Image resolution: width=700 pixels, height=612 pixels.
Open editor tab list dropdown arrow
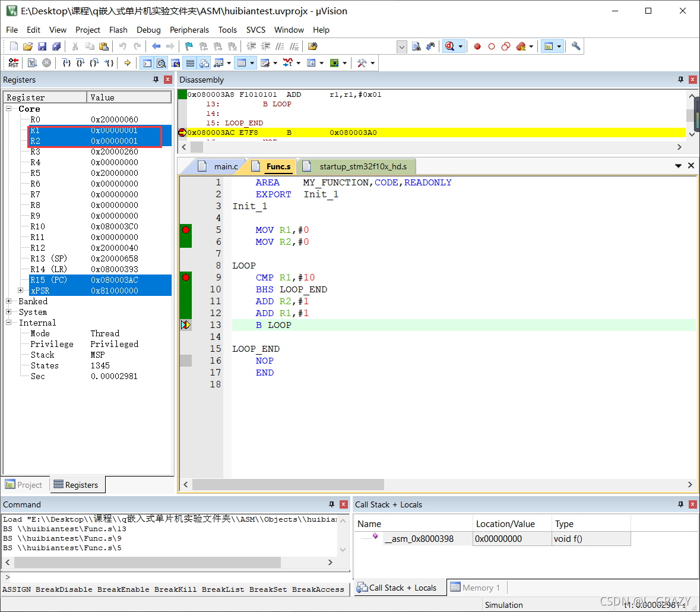678,166
